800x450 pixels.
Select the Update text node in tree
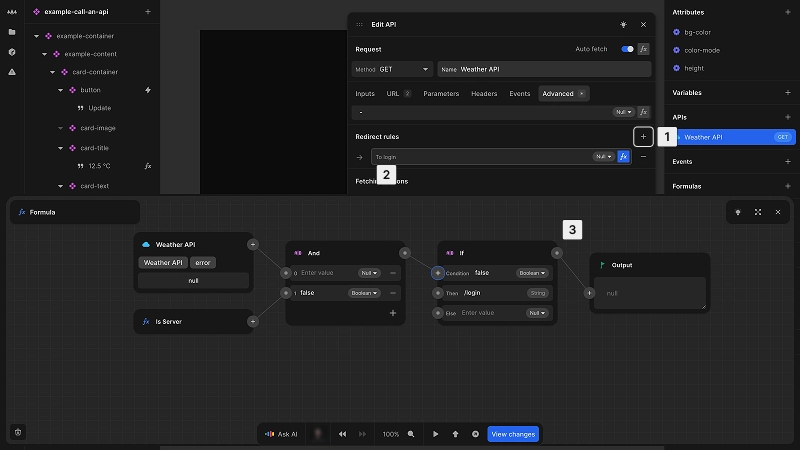point(99,108)
